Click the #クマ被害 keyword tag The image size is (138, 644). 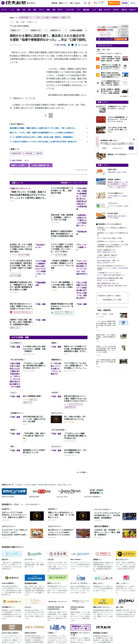[x=45, y=18]
